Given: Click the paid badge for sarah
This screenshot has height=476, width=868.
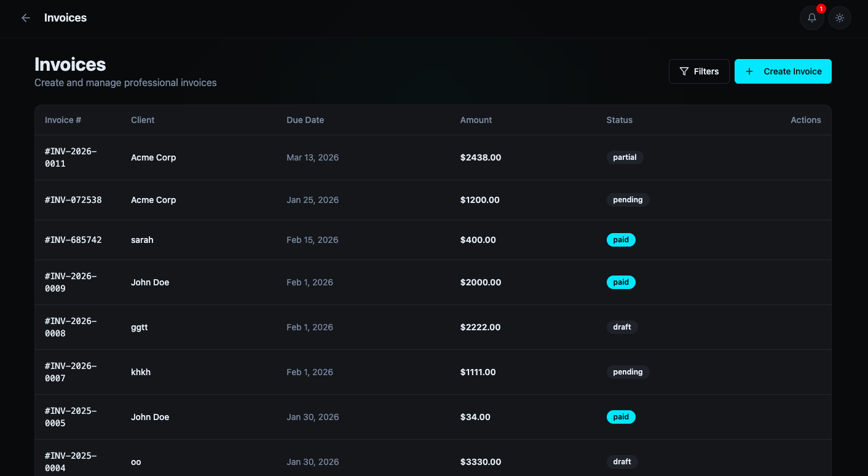Looking at the screenshot, I should (621, 240).
